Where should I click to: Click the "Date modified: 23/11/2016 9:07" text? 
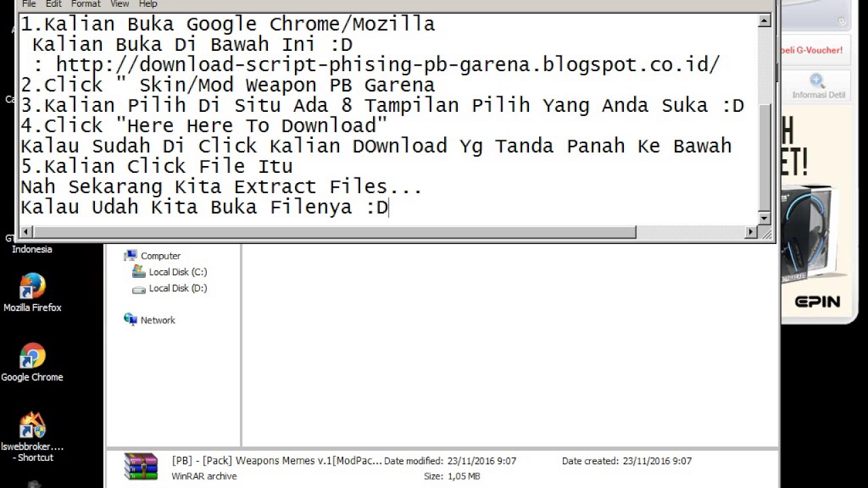(x=450, y=461)
